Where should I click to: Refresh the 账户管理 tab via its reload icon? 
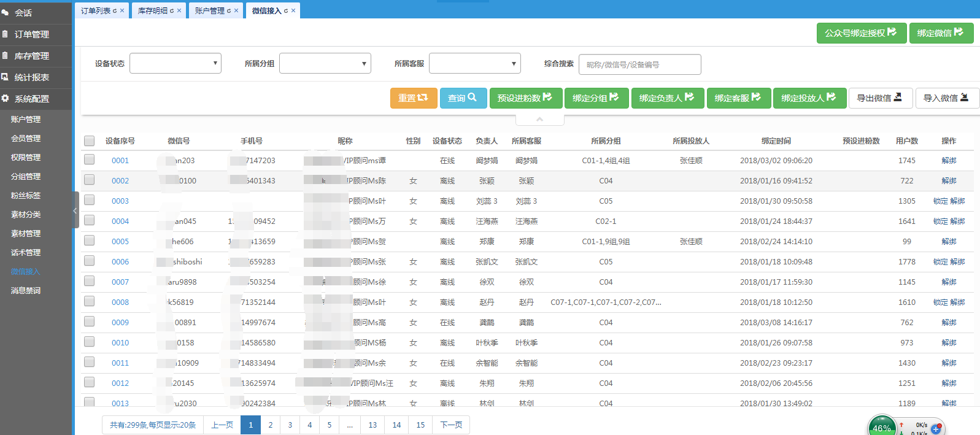click(x=229, y=10)
